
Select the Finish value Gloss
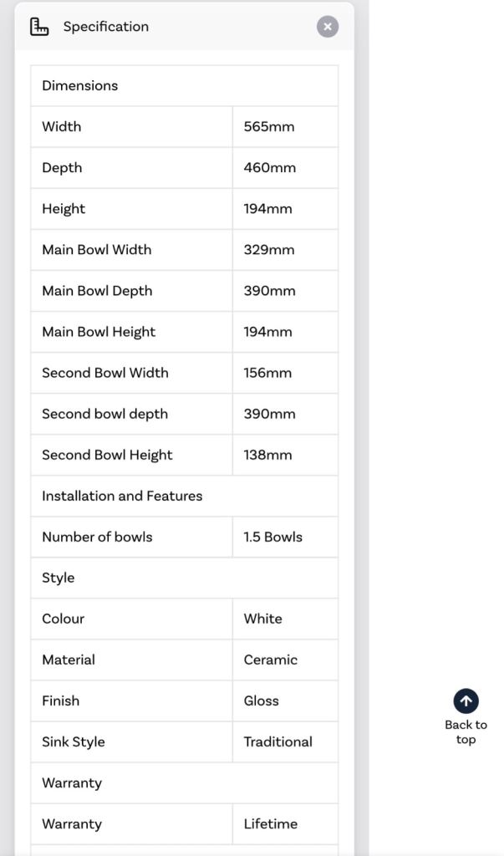(x=262, y=701)
